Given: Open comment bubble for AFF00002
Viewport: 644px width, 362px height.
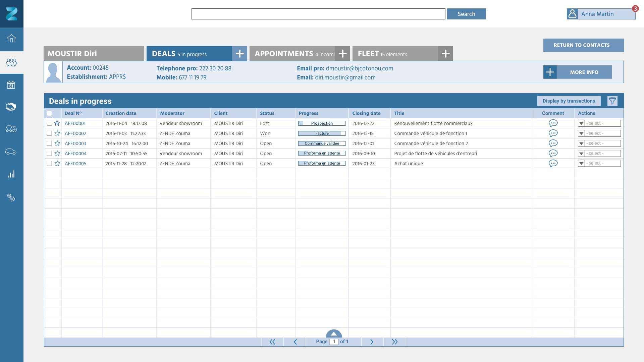Looking at the screenshot, I should pyautogui.click(x=553, y=133).
